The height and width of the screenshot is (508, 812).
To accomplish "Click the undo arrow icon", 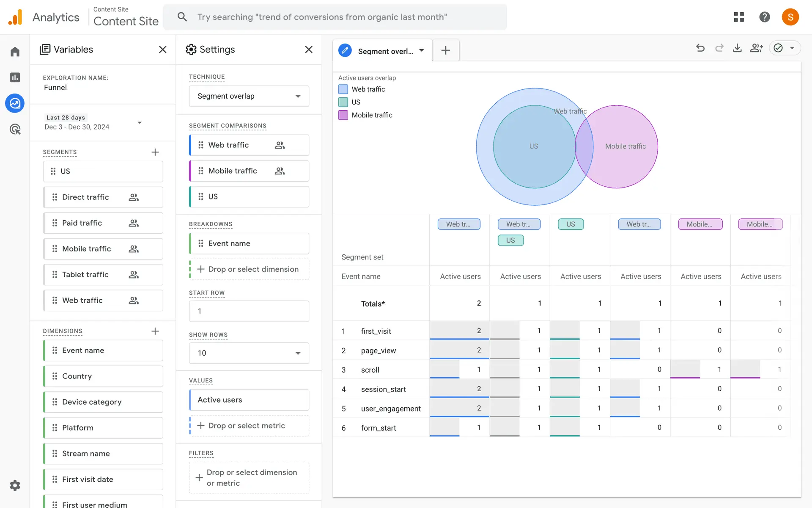I will click(x=700, y=48).
